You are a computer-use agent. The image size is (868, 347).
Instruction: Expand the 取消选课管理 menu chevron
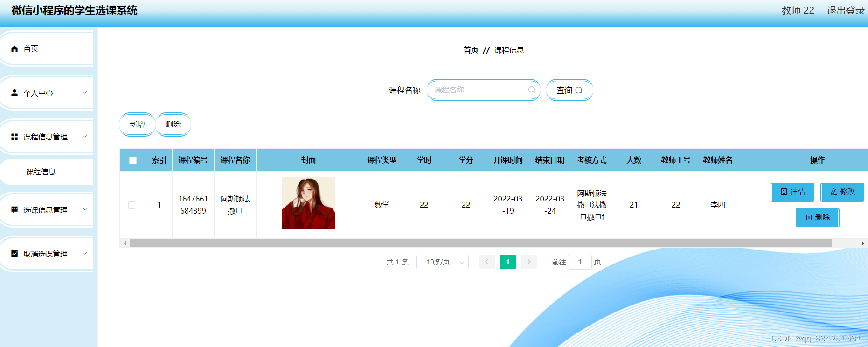tap(85, 253)
